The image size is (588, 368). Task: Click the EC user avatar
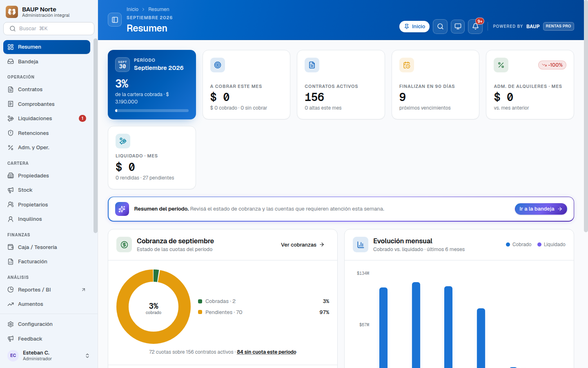coord(13,356)
